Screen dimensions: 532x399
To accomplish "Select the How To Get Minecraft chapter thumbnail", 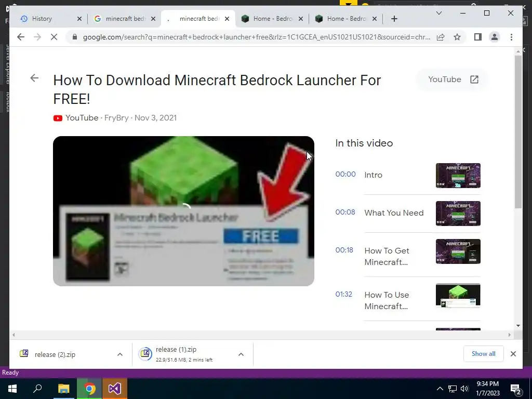I will tap(458, 251).
